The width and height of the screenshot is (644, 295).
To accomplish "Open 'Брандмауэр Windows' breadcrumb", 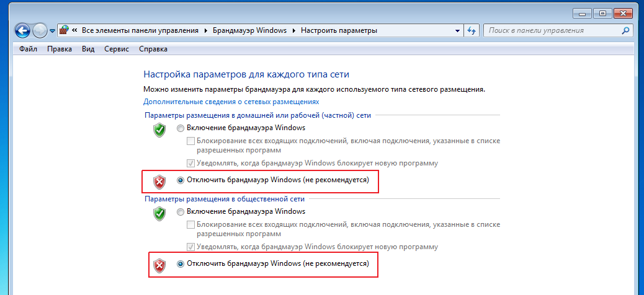I will click(x=249, y=30).
